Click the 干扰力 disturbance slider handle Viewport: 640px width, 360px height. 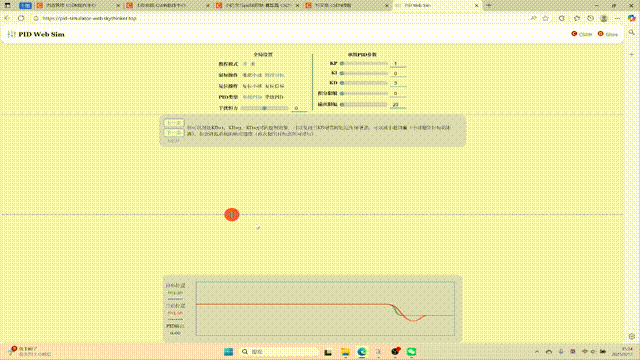(264, 108)
